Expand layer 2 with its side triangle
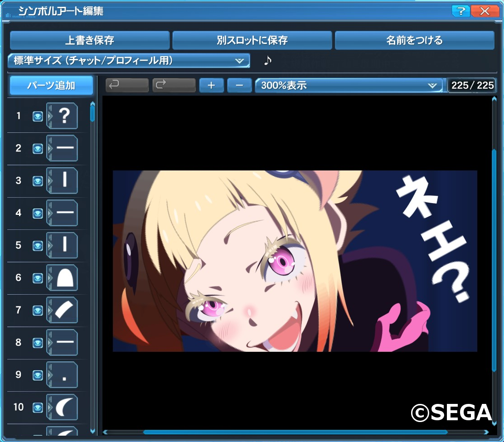Viewport: 504px width, 442px height. [x=49, y=148]
